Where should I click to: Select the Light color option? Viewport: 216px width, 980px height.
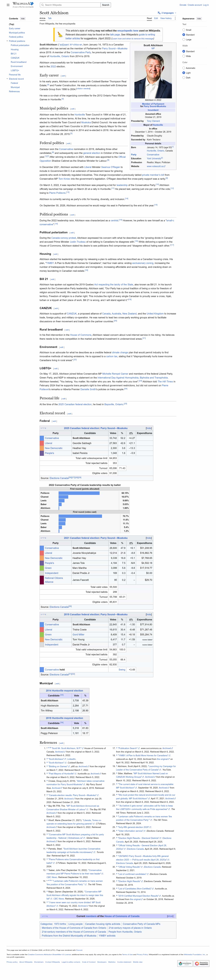tap(184, 73)
